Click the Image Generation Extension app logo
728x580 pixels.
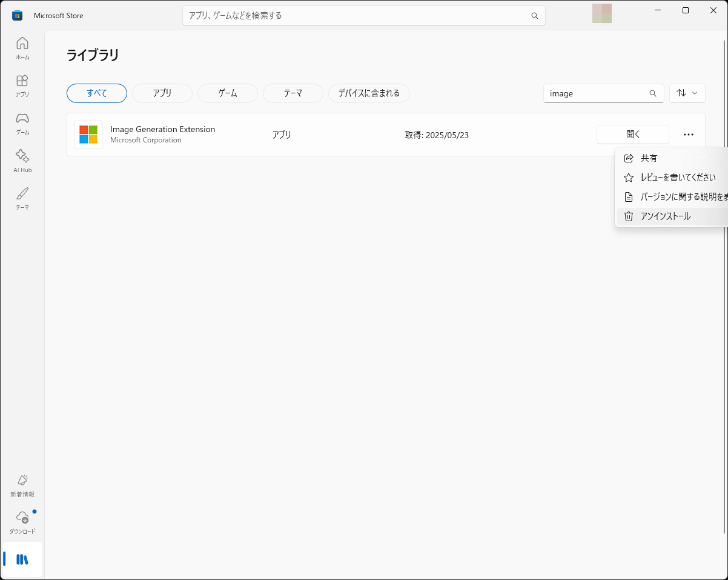coord(88,135)
